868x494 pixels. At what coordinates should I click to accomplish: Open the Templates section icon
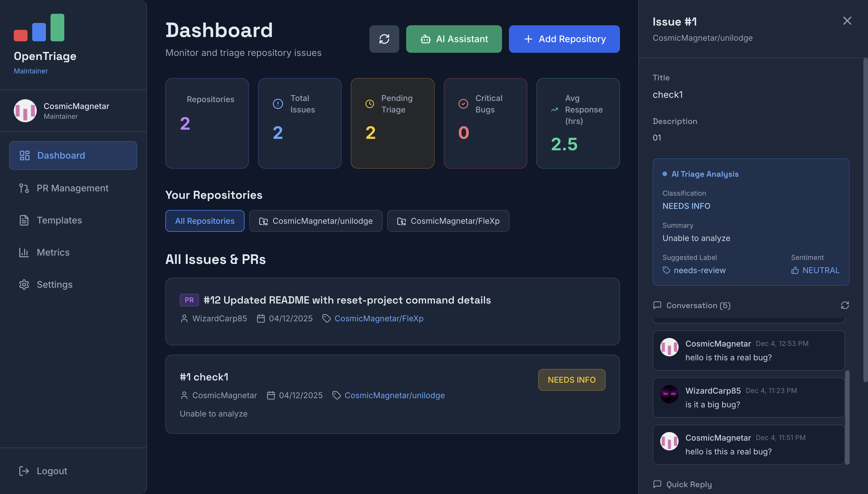click(24, 220)
